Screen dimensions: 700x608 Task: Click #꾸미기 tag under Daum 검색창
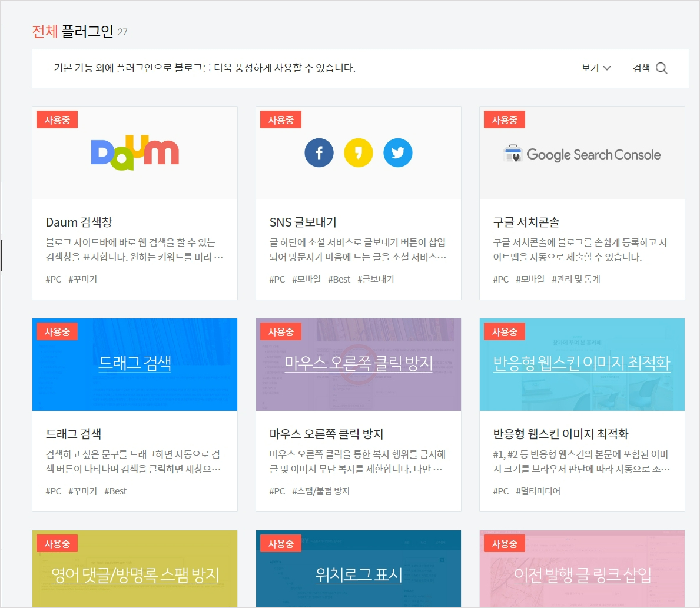pos(82,280)
